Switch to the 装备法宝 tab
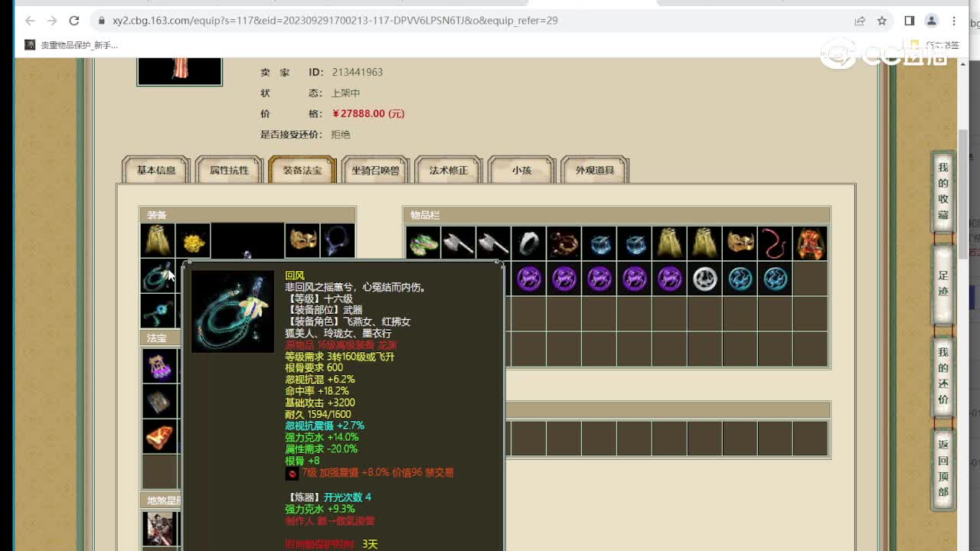The height and width of the screenshot is (551, 980). 302,170
